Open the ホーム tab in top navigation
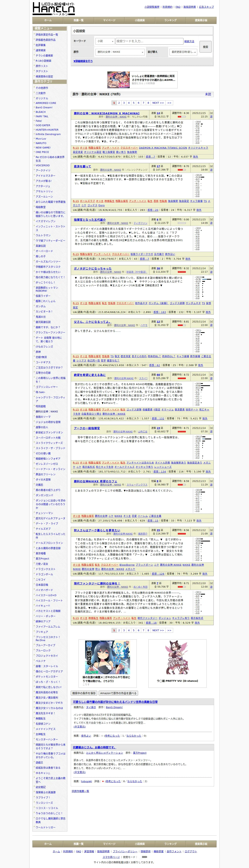The height and width of the screenshot is (868, 249). click(48, 20)
